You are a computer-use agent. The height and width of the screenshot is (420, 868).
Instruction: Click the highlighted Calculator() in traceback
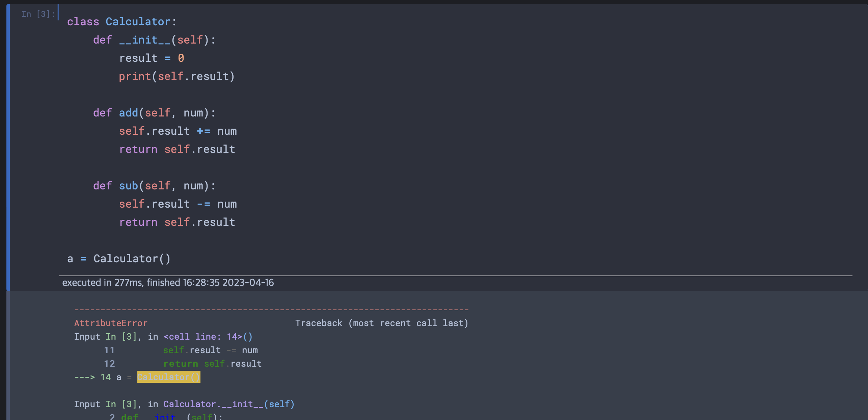point(169,377)
